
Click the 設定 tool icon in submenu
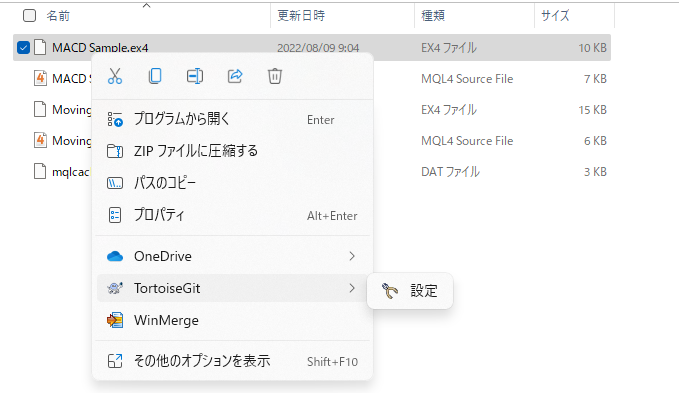(390, 291)
